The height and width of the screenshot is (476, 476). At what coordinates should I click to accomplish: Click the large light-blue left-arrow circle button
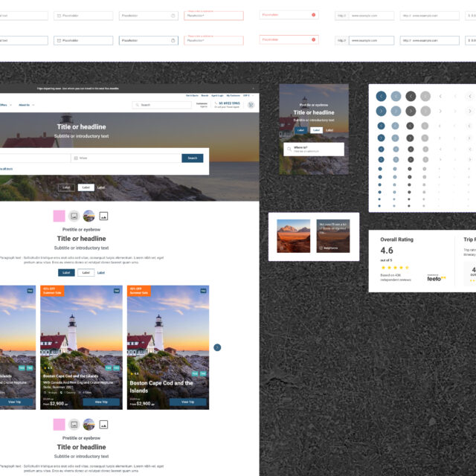tap(396, 96)
